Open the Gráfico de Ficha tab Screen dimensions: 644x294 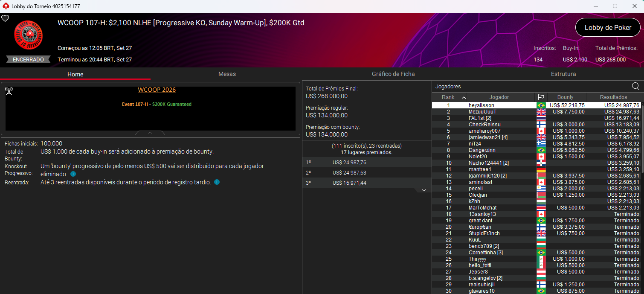coord(393,74)
